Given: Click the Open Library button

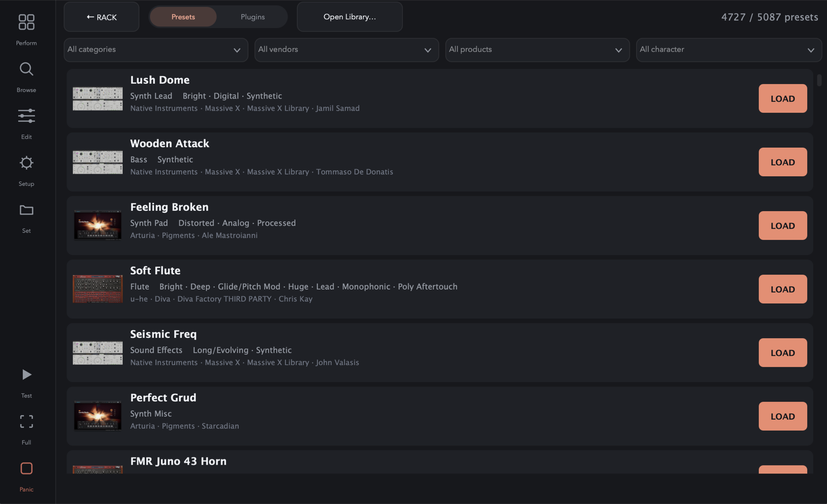Looking at the screenshot, I should tap(350, 17).
